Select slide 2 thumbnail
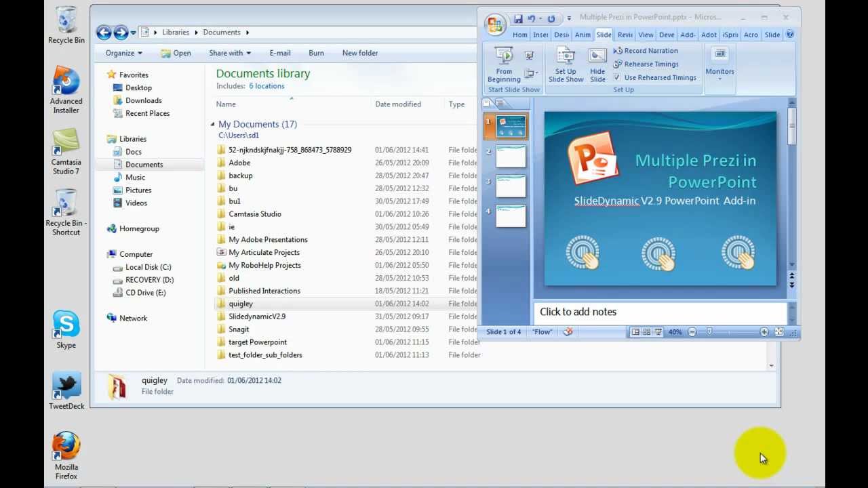The height and width of the screenshot is (488, 868). coord(511,156)
